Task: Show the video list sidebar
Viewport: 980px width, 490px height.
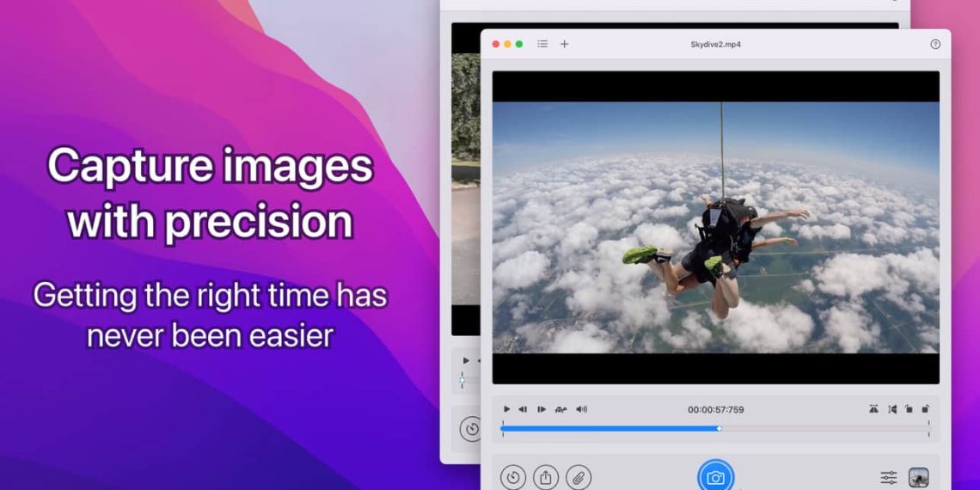Action: (542, 44)
